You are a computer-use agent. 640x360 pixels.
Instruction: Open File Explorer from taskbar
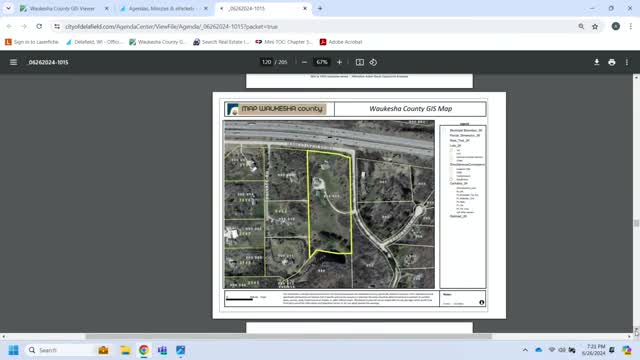tap(125, 350)
